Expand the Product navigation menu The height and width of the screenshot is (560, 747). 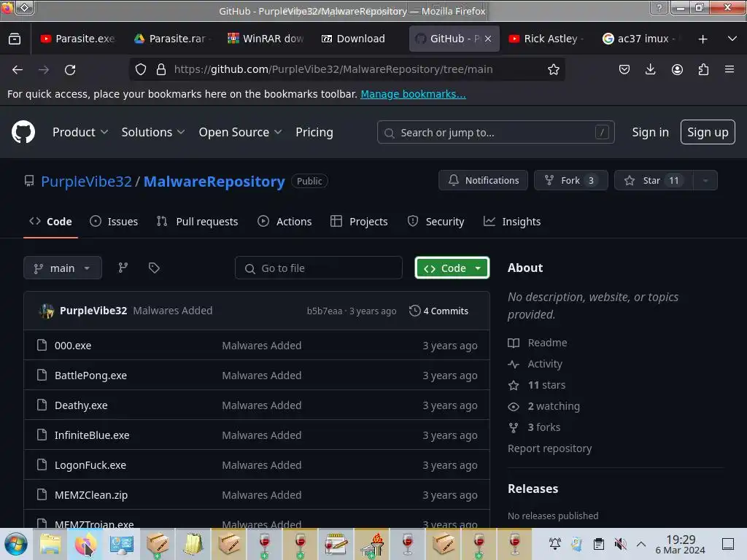80,132
